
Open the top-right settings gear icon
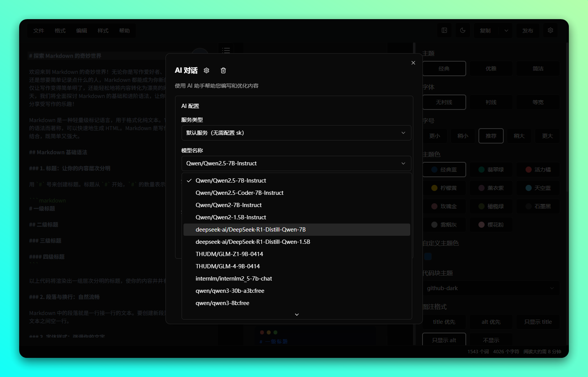[550, 30]
